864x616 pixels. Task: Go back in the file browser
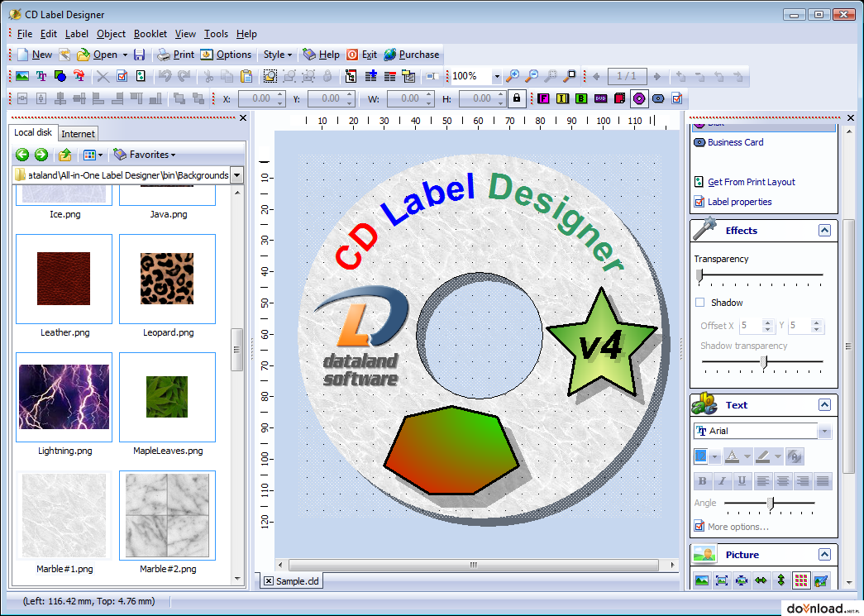pos(22,155)
